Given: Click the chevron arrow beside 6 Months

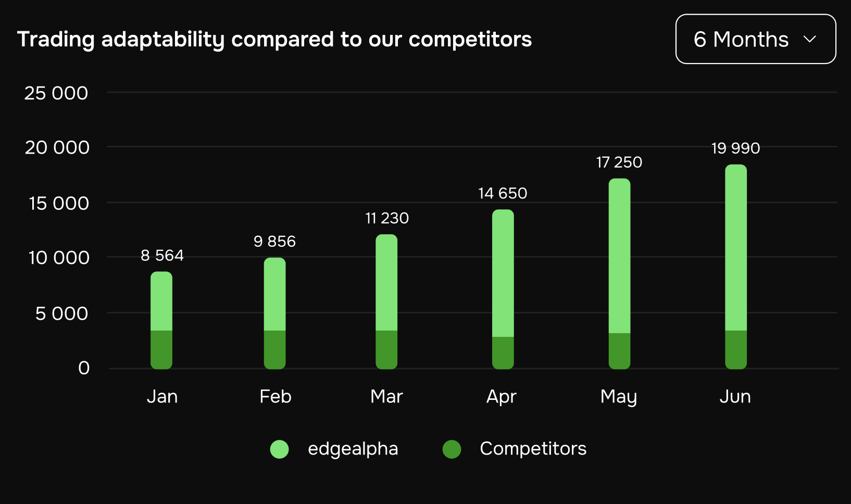Looking at the screenshot, I should (809, 40).
